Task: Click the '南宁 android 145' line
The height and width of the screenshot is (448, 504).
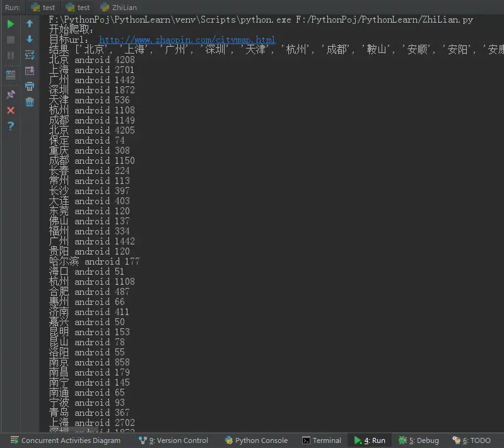Action: pos(90,382)
